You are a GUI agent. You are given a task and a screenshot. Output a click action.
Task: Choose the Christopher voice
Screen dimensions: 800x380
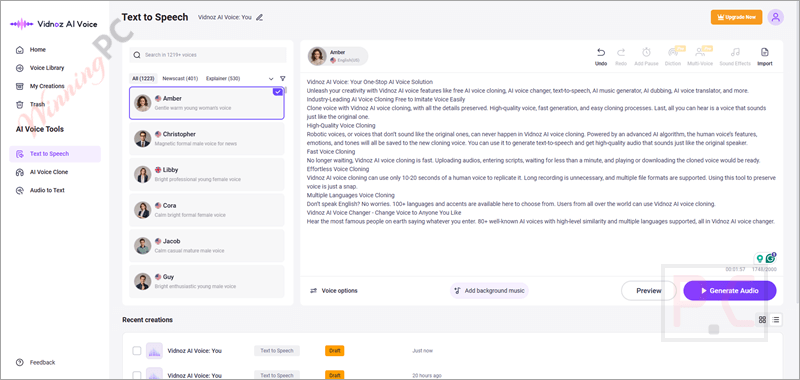tap(207, 139)
